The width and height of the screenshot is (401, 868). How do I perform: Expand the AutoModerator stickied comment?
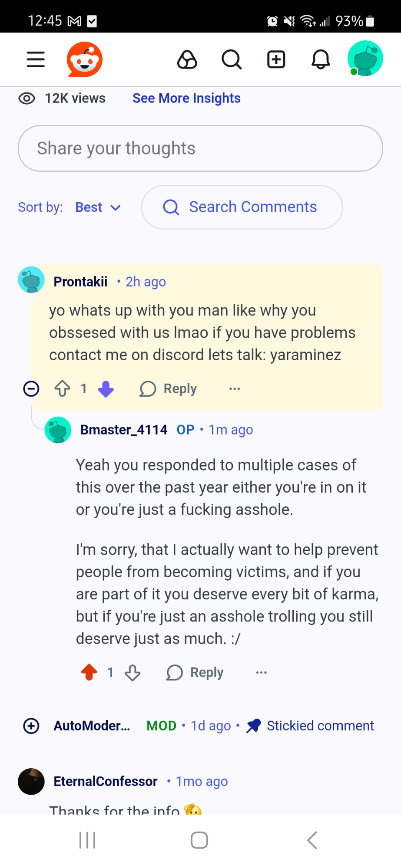pos(31,726)
